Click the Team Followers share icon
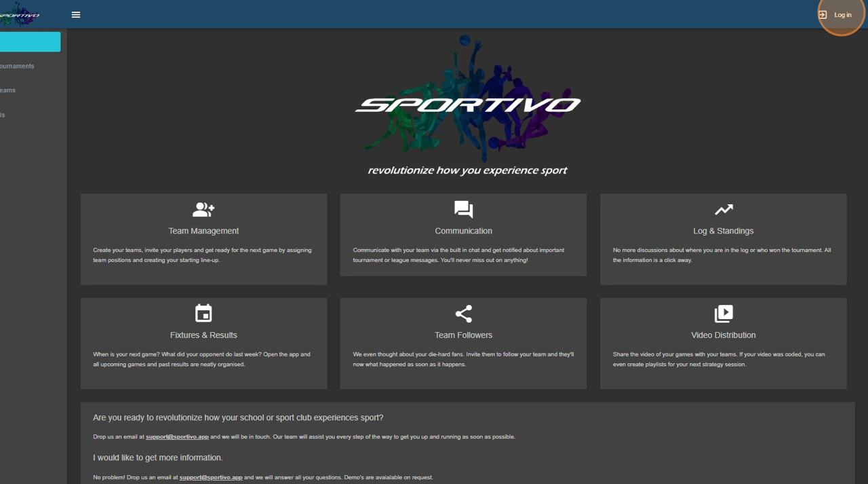Viewport: 868px width, 484px height. click(x=463, y=314)
